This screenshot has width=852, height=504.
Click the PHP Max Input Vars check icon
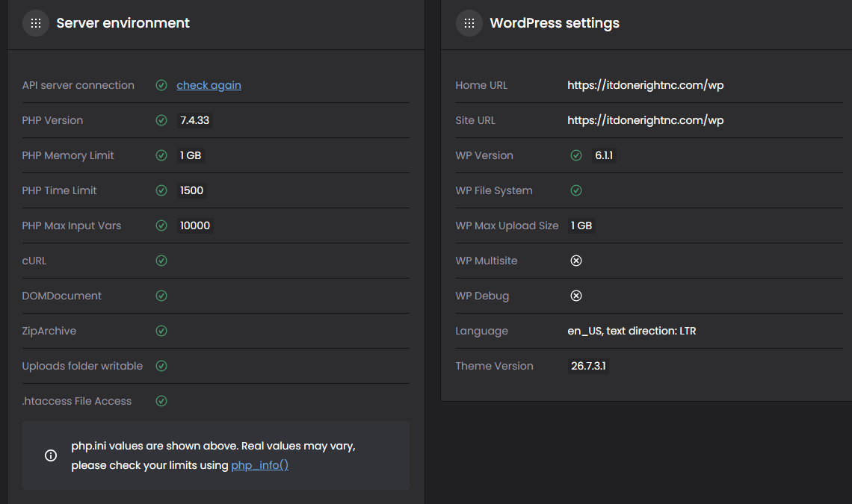(161, 225)
